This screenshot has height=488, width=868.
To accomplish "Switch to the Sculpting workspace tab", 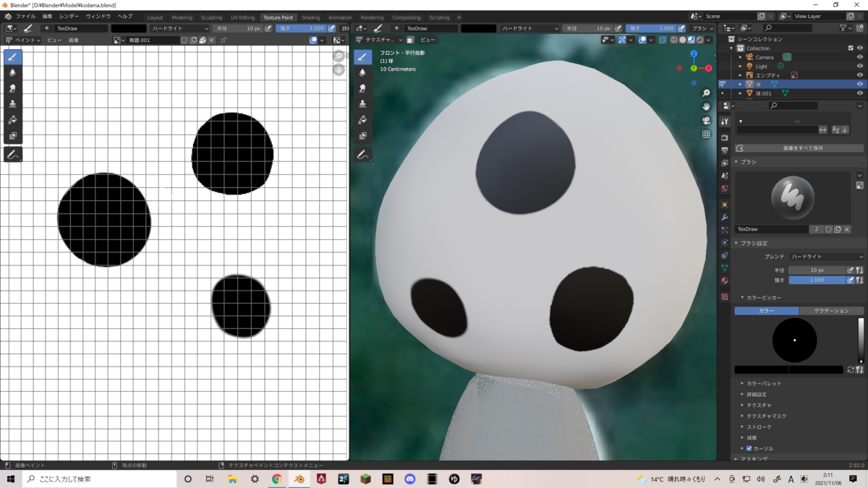I will point(212,17).
